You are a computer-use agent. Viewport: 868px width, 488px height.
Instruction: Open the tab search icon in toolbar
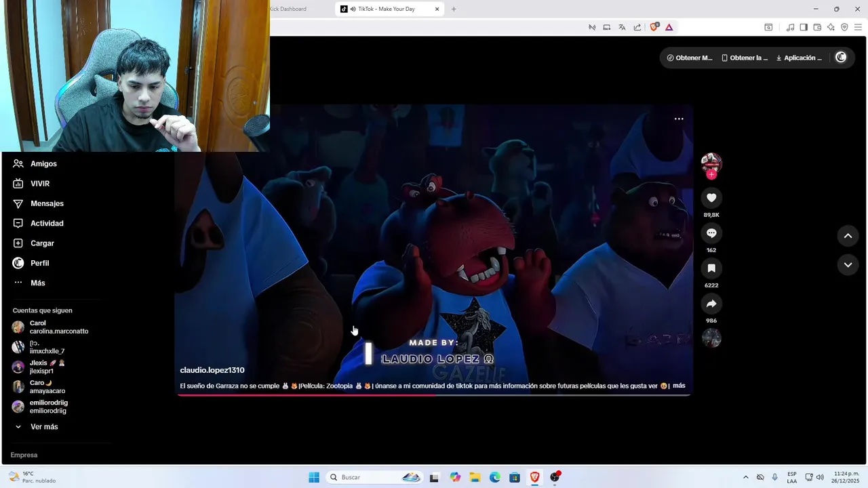(768, 27)
